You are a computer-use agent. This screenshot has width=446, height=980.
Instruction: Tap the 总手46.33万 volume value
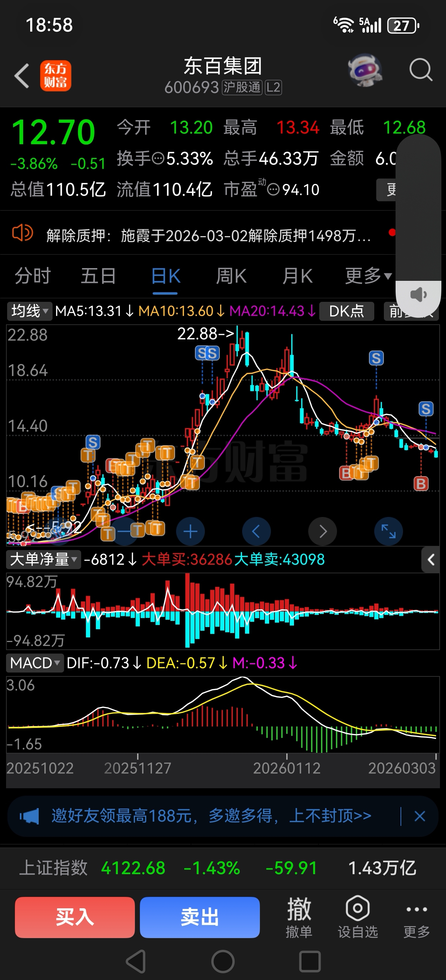271,159
